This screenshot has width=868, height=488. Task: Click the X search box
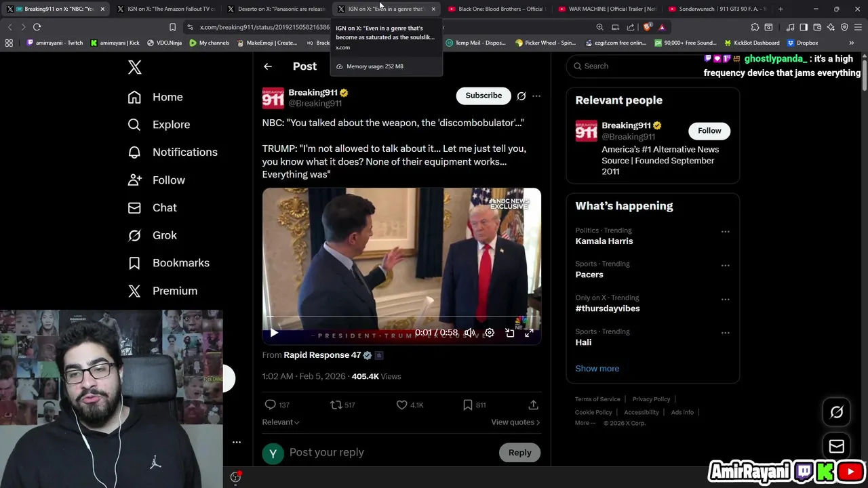click(652, 66)
